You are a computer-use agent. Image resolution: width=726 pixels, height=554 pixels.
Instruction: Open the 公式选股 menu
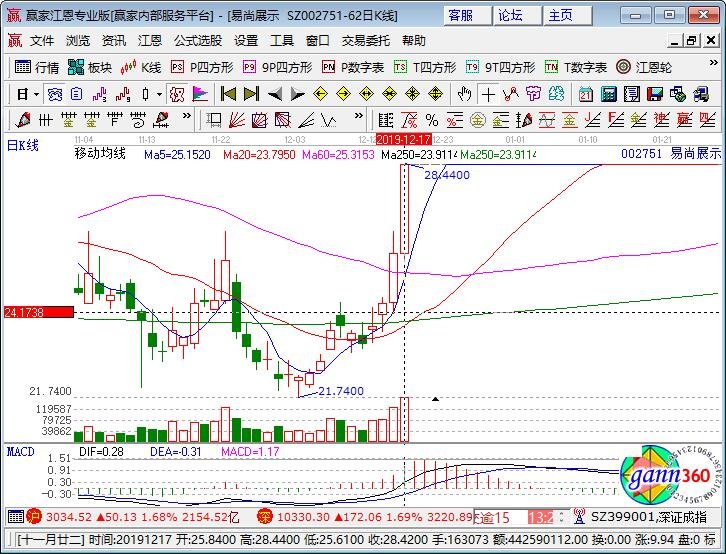click(x=198, y=41)
